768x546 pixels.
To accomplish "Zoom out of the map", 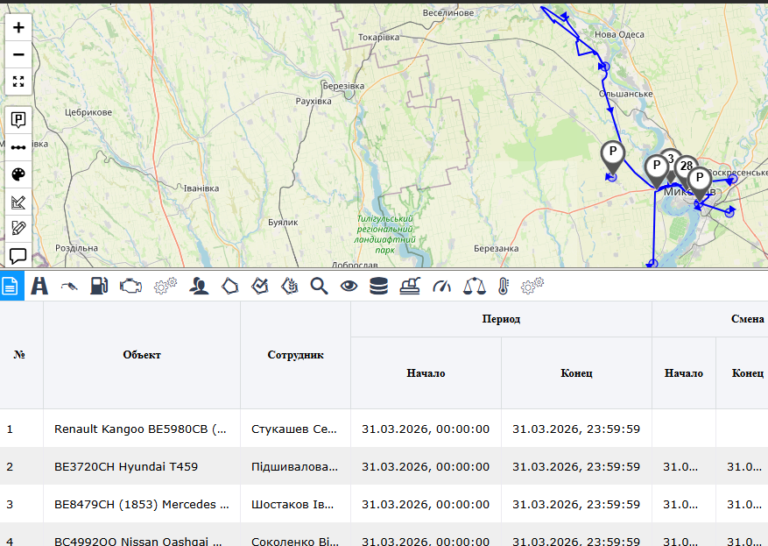I will coord(18,55).
